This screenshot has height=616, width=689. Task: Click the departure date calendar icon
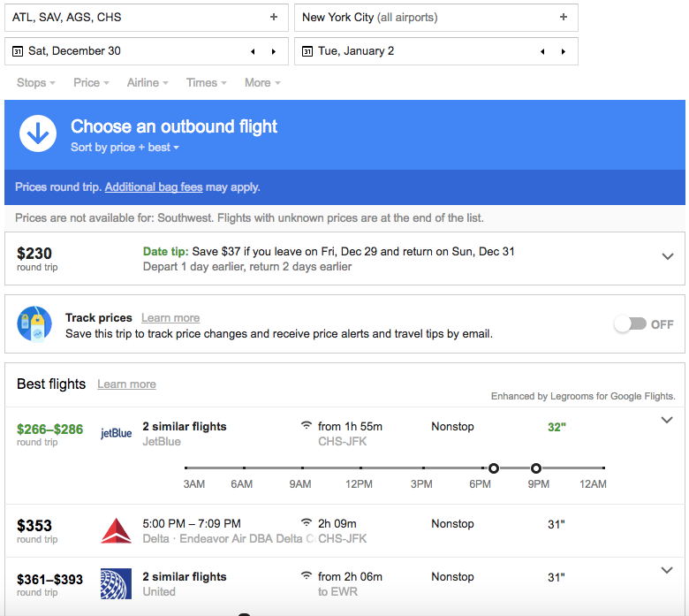tap(18, 51)
